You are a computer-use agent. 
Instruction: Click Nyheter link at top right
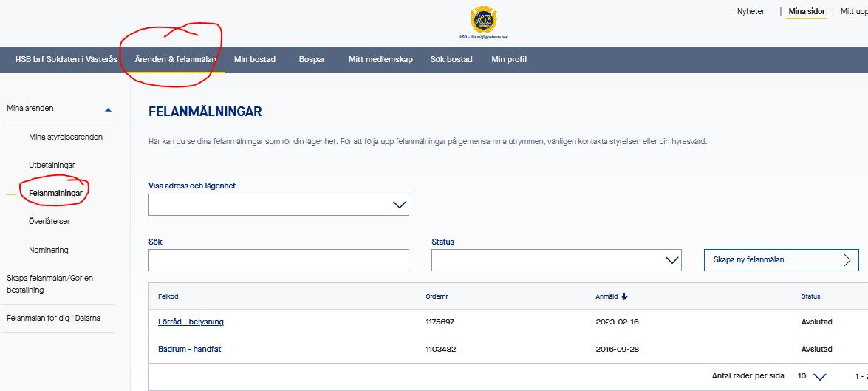pos(751,11)
